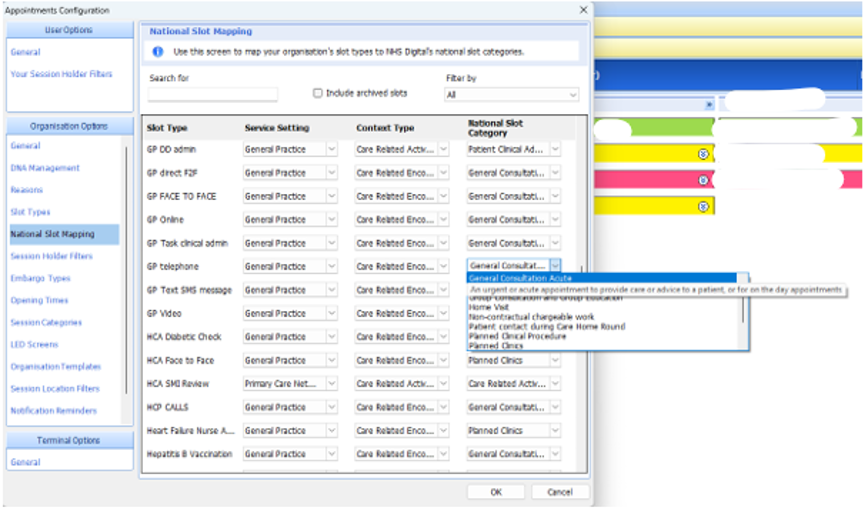Viewport: 868px width, 514px height.
Task: Click the GP Text SMS message row
Action: (x=189, y=290)
